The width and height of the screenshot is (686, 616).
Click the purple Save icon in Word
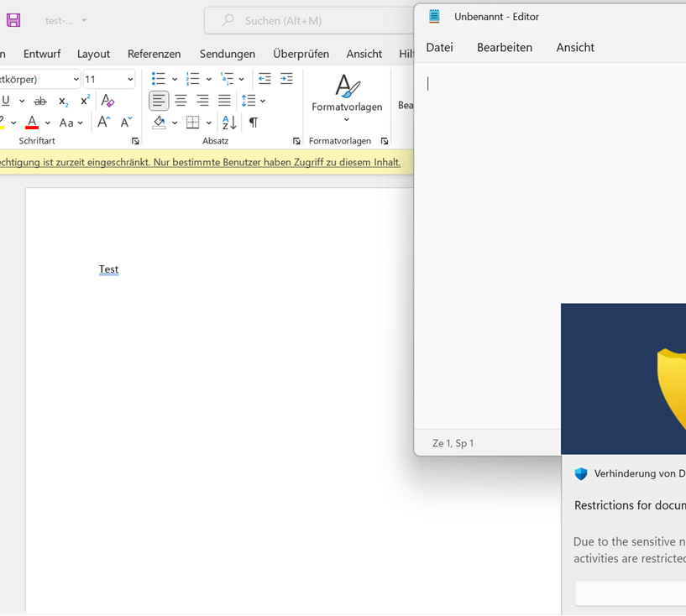tap(13, 20)
